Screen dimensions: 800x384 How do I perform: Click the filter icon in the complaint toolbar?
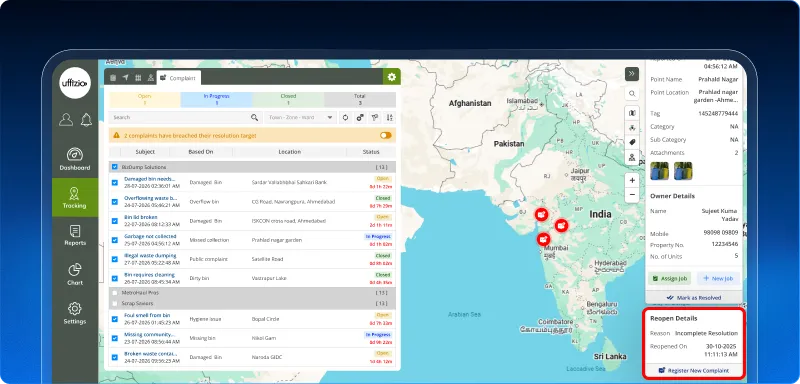(375, 117)
